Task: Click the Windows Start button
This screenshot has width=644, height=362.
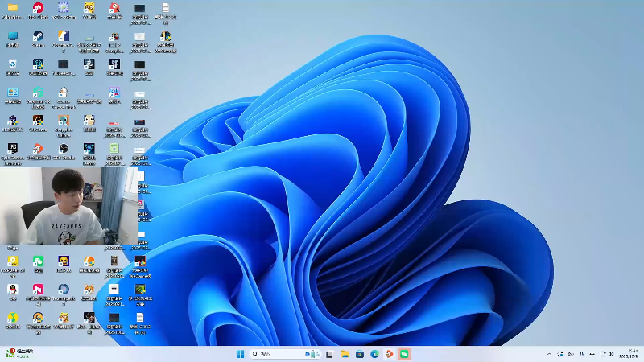Action: (240, 354)
